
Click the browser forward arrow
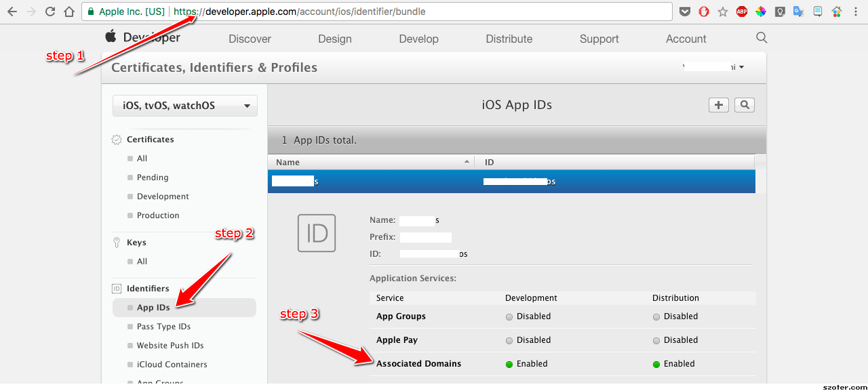[31, 12]
